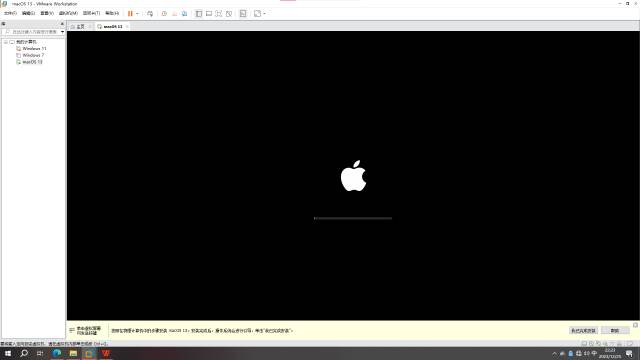Click the 我已完成安装 button
This screenshot has width=640, height=360.
click(583, 331)
